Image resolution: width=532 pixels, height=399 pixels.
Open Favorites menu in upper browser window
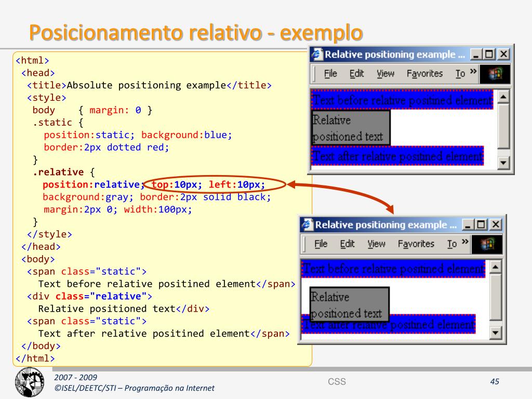click(x=424, y=74)
